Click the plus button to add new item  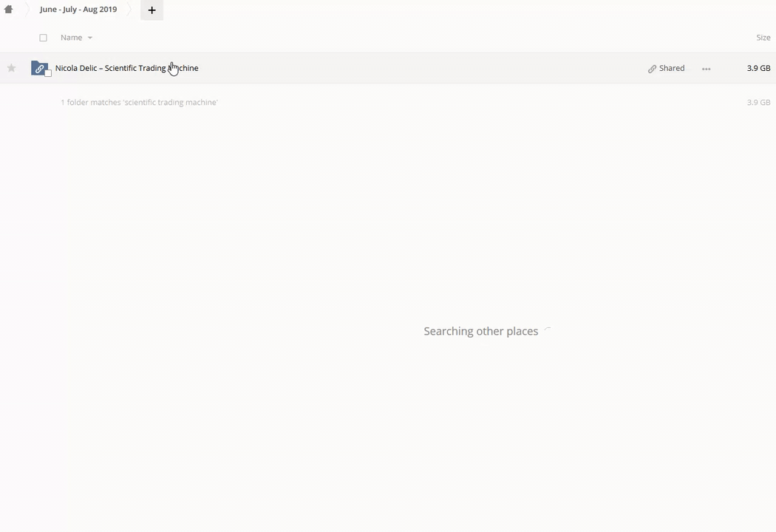click(152, 10)
